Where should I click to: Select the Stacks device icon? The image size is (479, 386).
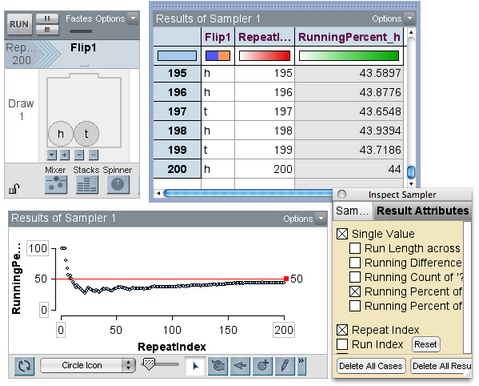click(87, 184)
